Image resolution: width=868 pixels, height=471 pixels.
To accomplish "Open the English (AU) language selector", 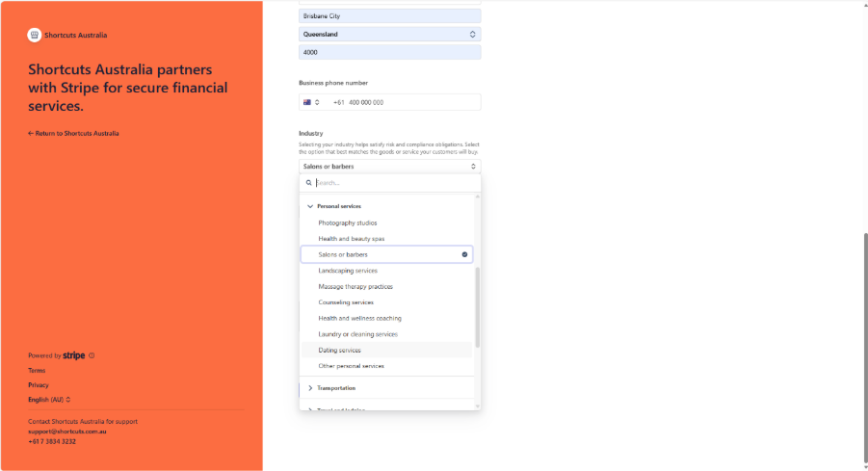I will [x=49, y=399].
